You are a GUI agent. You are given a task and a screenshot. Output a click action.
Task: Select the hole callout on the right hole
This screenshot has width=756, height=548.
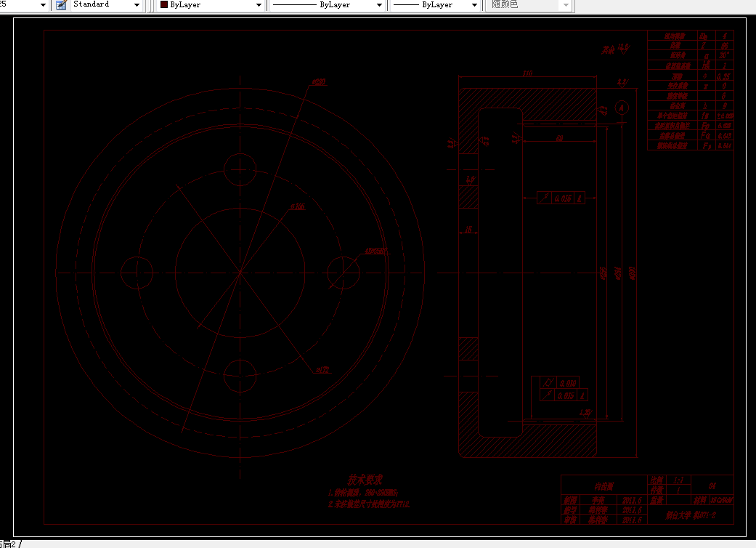376,251
